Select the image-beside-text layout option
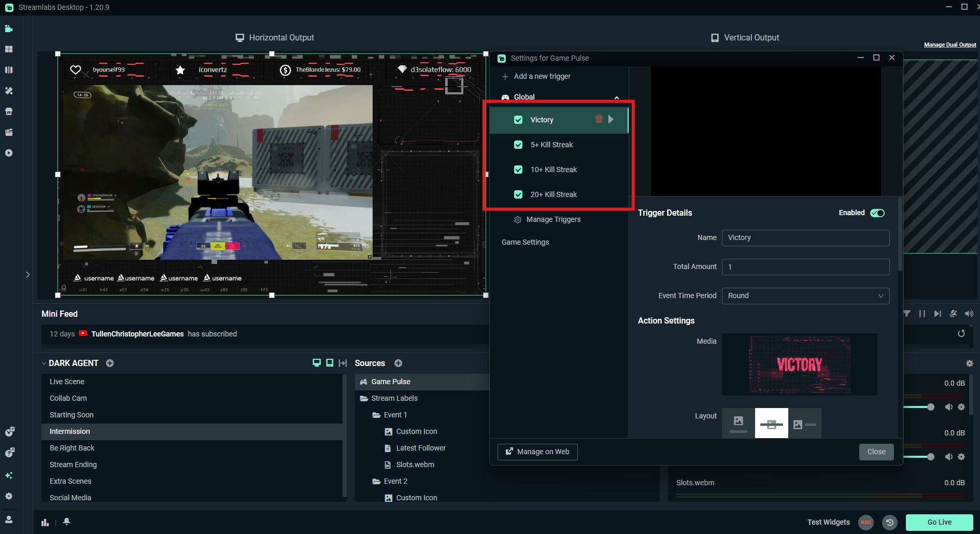Screen dimensions: 980x534 click(x=805, y=423)
